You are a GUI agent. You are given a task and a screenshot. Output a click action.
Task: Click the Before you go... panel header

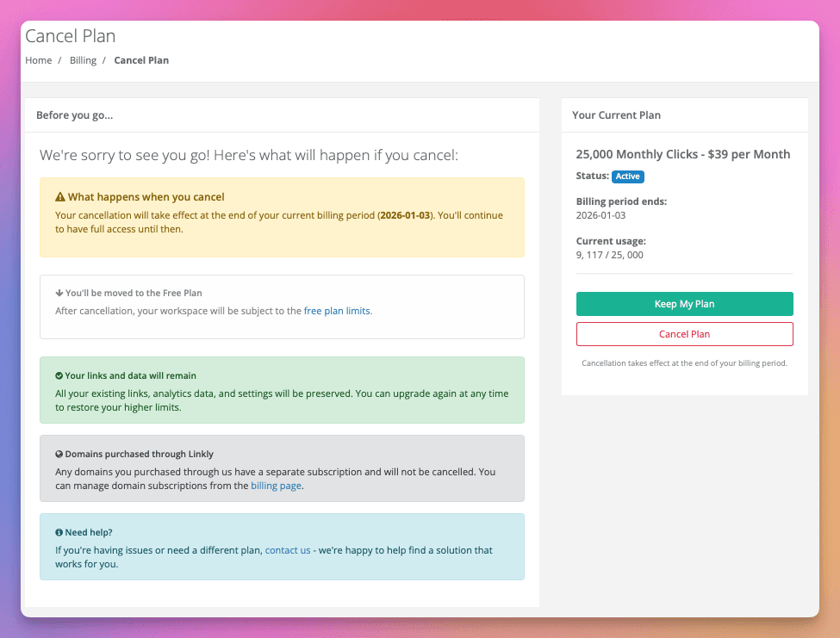pyautogui.click(x=75, y=115)
